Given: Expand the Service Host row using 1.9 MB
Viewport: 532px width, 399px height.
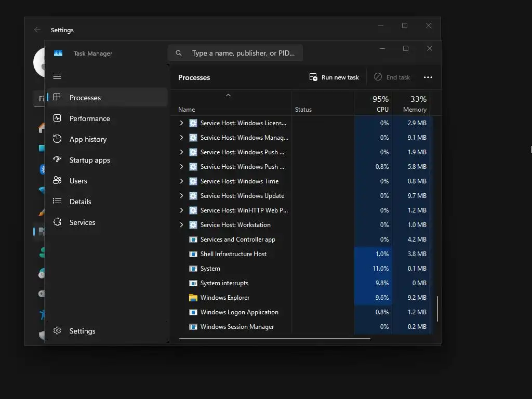Looking at the screenshot, I should click(x=181, y=152).
